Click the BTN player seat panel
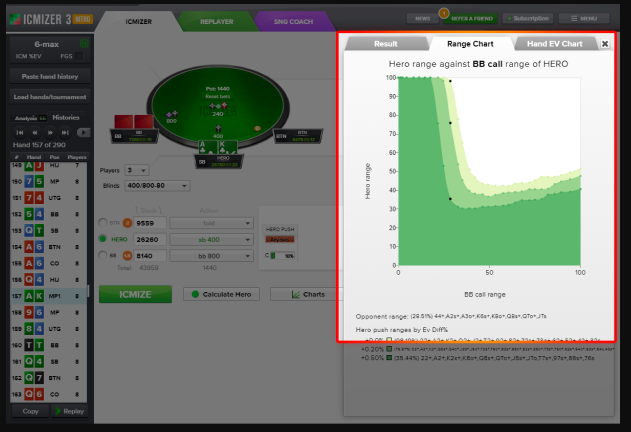 pos(299,136)
